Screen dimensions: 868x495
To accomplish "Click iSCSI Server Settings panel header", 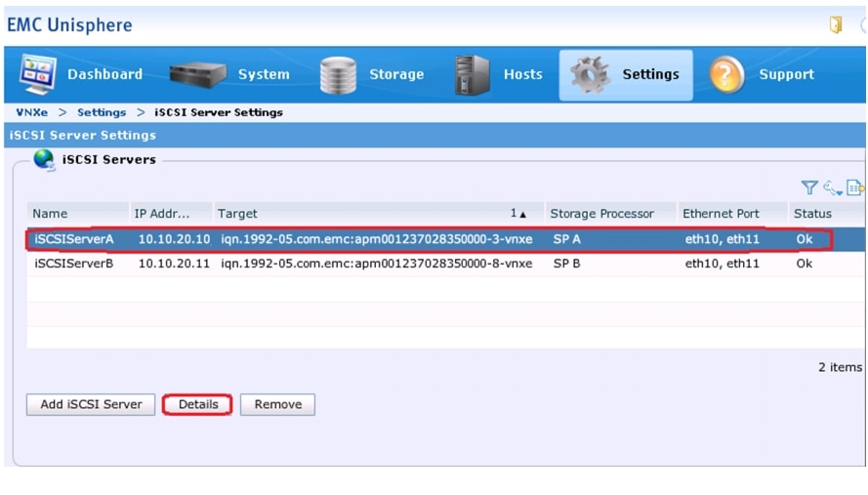I will (82, 135).
